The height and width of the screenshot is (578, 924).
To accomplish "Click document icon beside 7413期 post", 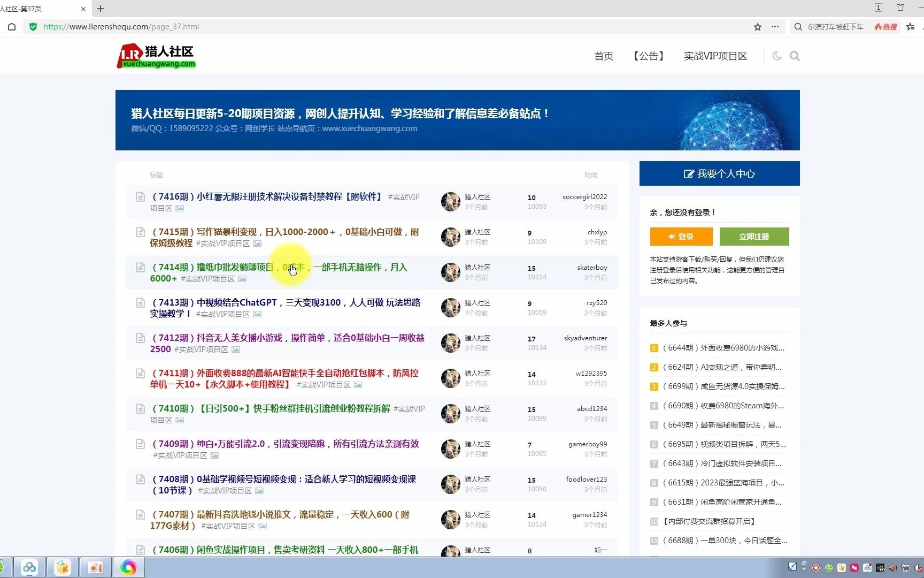I will [141, 302].
